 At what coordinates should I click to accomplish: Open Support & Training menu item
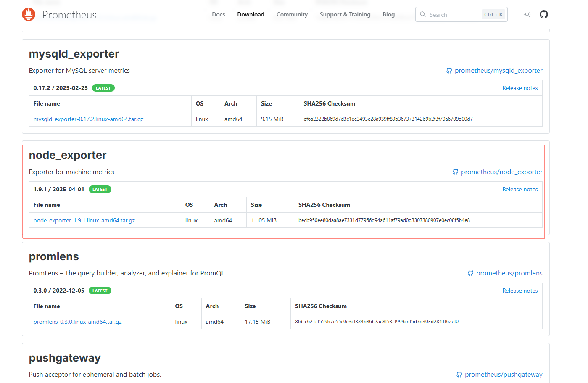(345, 14)
